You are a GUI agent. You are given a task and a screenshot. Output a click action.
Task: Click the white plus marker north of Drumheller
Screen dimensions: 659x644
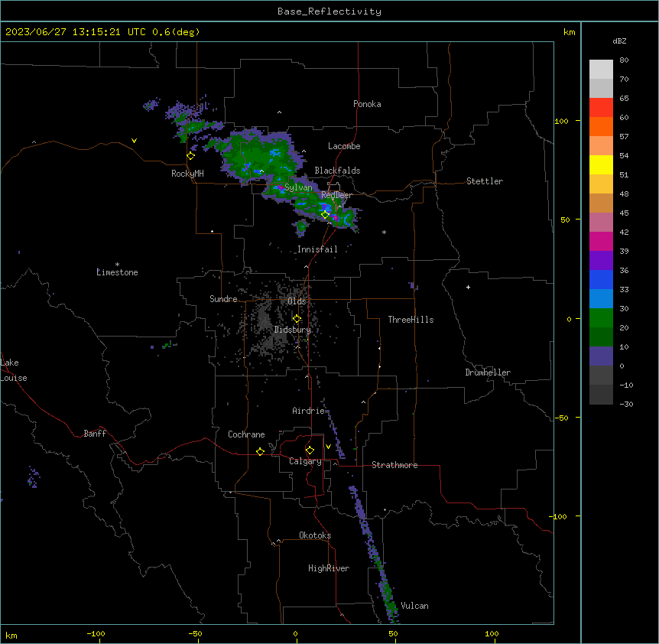click(468, 287)
